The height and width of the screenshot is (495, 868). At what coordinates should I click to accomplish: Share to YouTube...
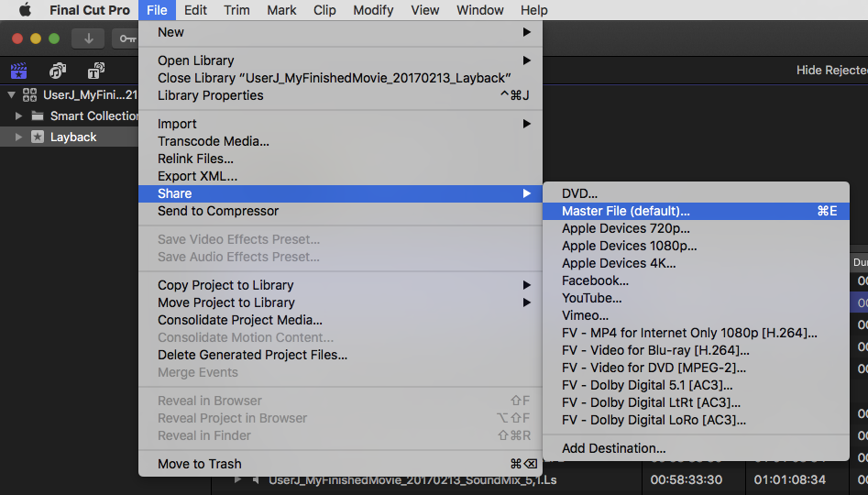tap(696, 298)
